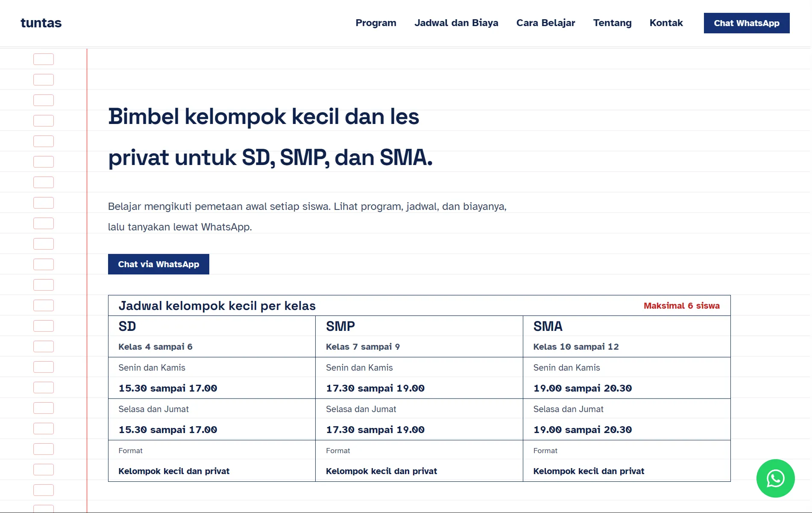Viewport: 812px width, 513px height.
Task: Click 'Kelompok kecil dan privat' in SMA column
Action: coord(589,471)
